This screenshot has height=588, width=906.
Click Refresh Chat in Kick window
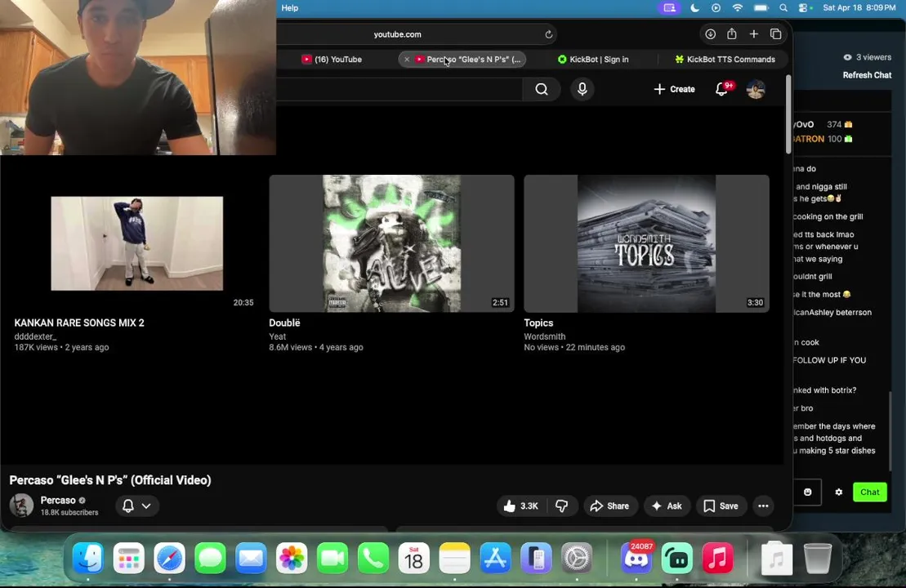pyautogui.click(x=867, y=75)
